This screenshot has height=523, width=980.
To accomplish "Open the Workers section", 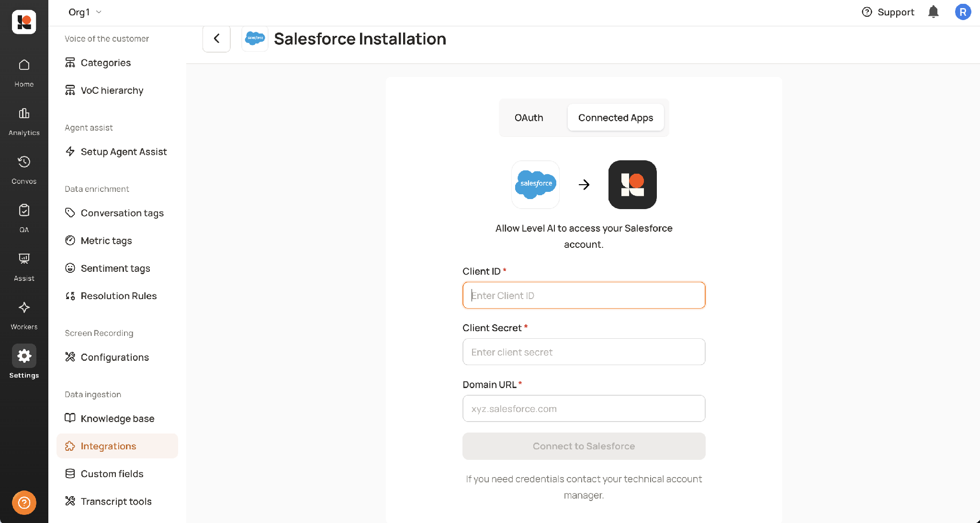I will click(24, 316).
